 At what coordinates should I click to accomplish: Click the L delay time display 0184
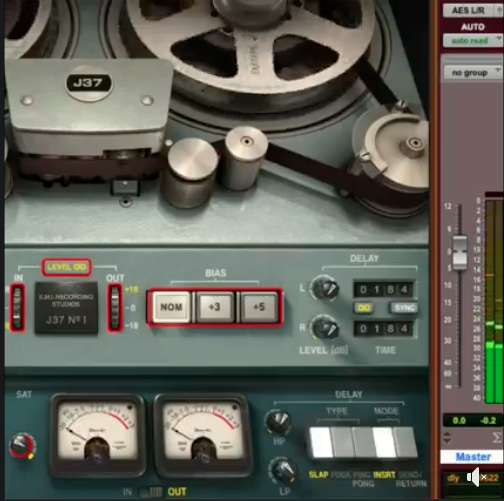tap(384, 289)
